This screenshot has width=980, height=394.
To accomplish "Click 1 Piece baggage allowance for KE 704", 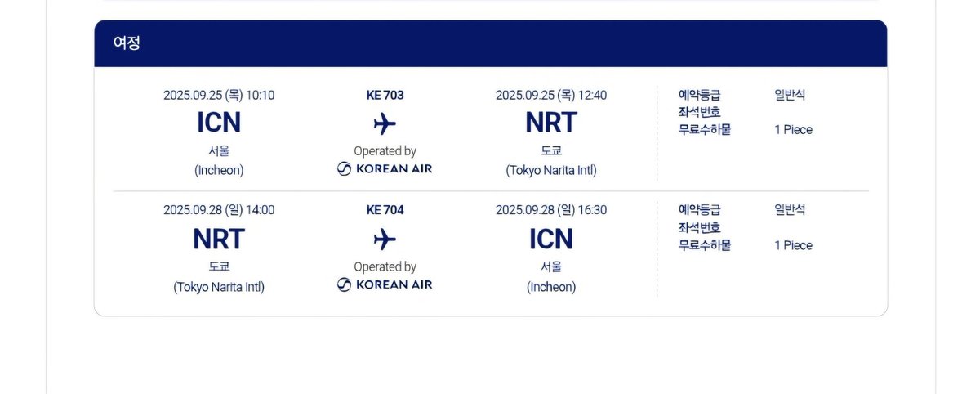I will [x=793, y=245].
